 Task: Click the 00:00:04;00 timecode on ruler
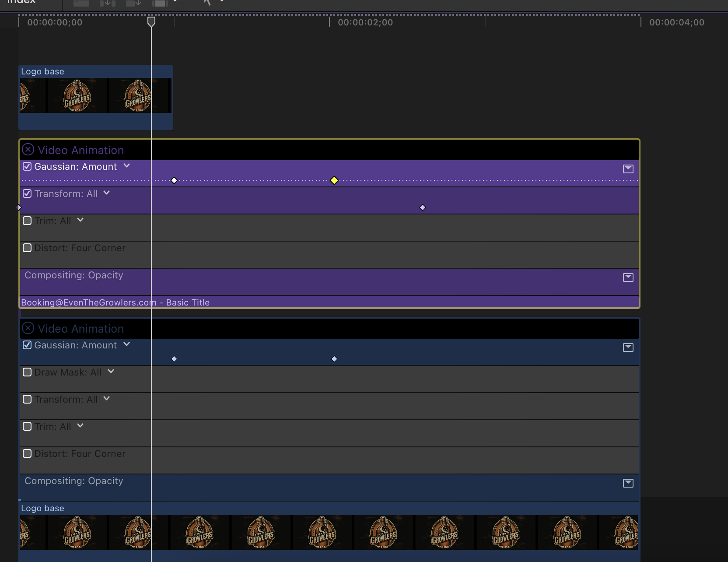tap(677, 22)
